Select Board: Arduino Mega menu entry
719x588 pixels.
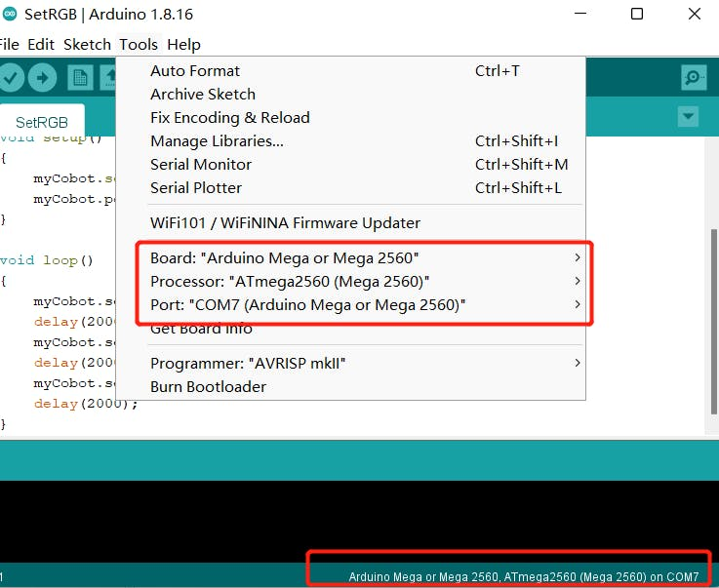[351, 257]
